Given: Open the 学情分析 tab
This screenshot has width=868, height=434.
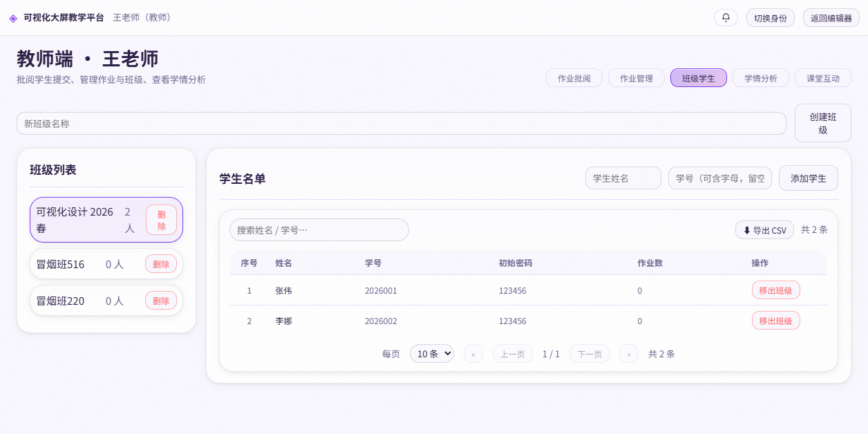Looking at the screenshot, I should 761,78.
